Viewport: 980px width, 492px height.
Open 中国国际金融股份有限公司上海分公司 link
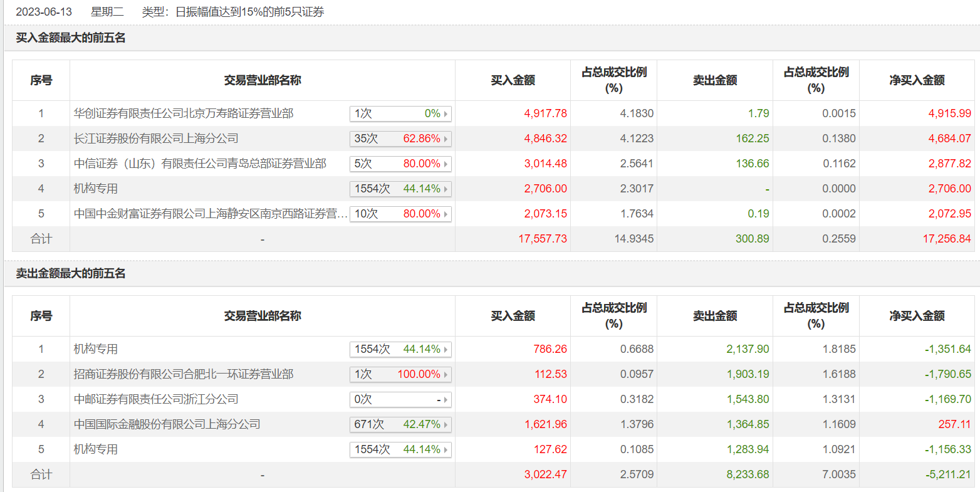pos(167,424)
